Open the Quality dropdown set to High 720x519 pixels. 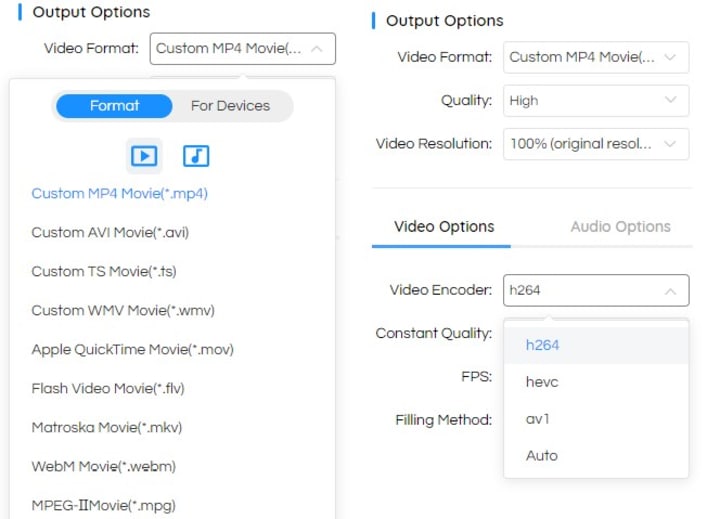coord(596,100)
